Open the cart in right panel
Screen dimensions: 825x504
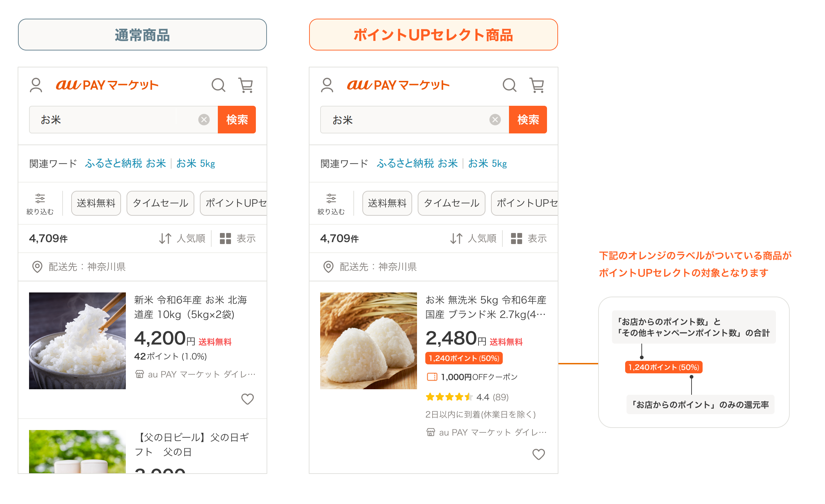coord(537,85)
